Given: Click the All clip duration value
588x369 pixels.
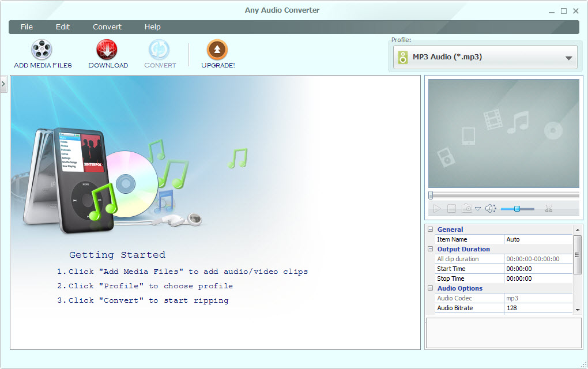Looking at the screenshot, I should (538, 259).
